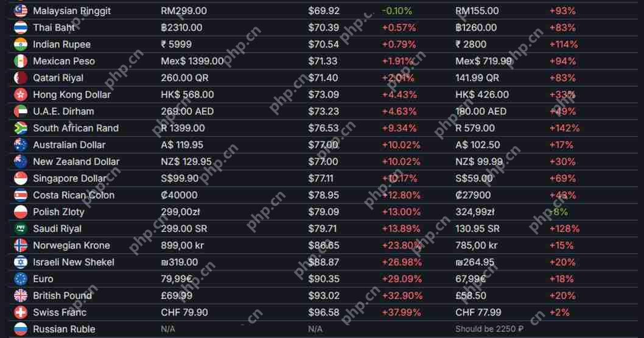Click the Australian flag icon
Viewport: 644px width, 338px height.
tap(21, 145)
